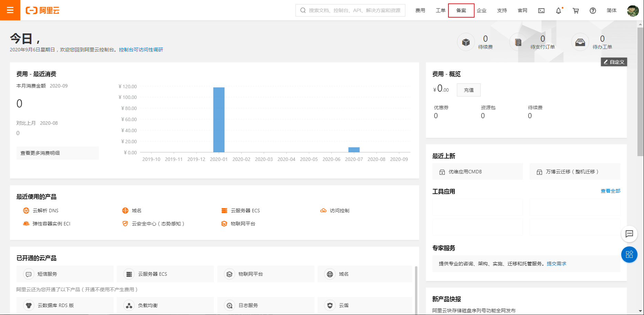This screenshot has width=644, height=315.
Task: Open the chat feedback floating icon
Action: (x=629, y=234)
